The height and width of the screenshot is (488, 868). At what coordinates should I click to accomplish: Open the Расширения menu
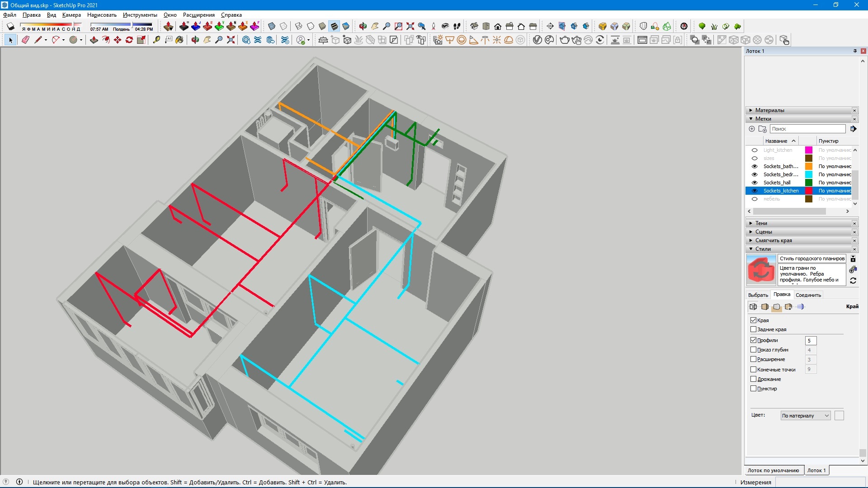(199, 15)
